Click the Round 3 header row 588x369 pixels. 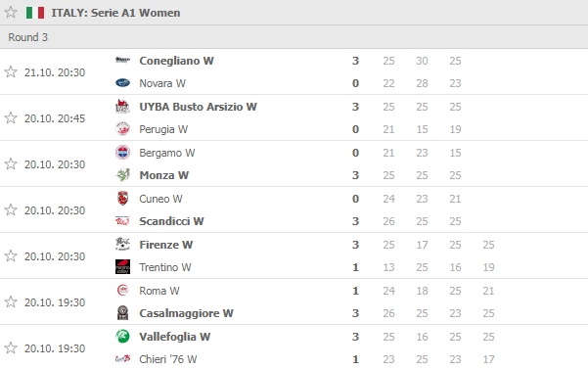click(x=294, y=37)
